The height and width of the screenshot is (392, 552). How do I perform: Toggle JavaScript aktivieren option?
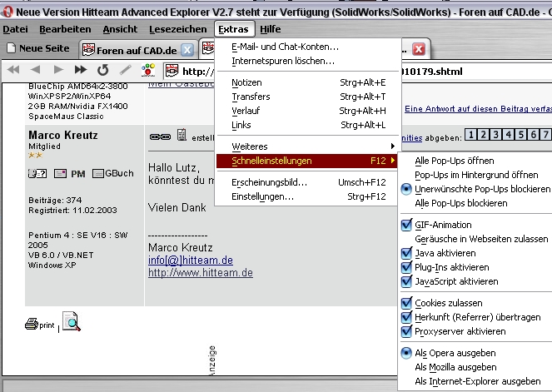point(406,281)
